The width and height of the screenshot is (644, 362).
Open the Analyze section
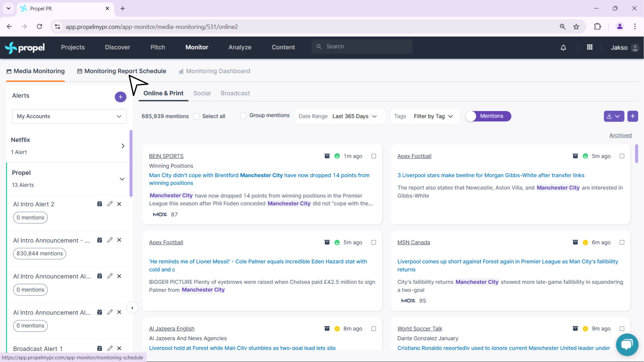[240, 48]
